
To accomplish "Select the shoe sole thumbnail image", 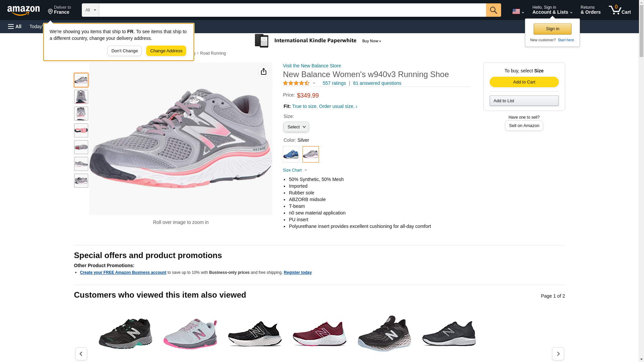I will coord(81,130).
